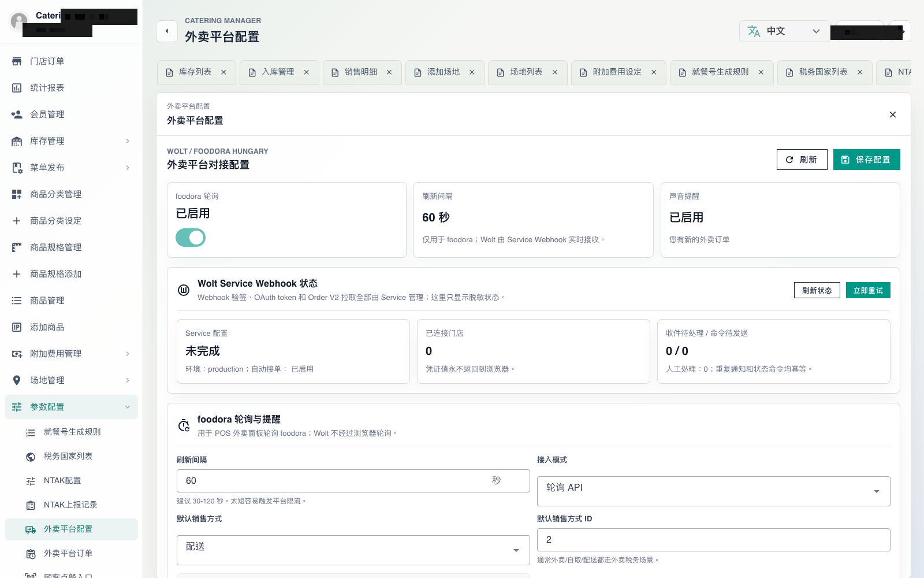
Task: Open NTAK配置 in the sidebar
Action: [71, 481]
